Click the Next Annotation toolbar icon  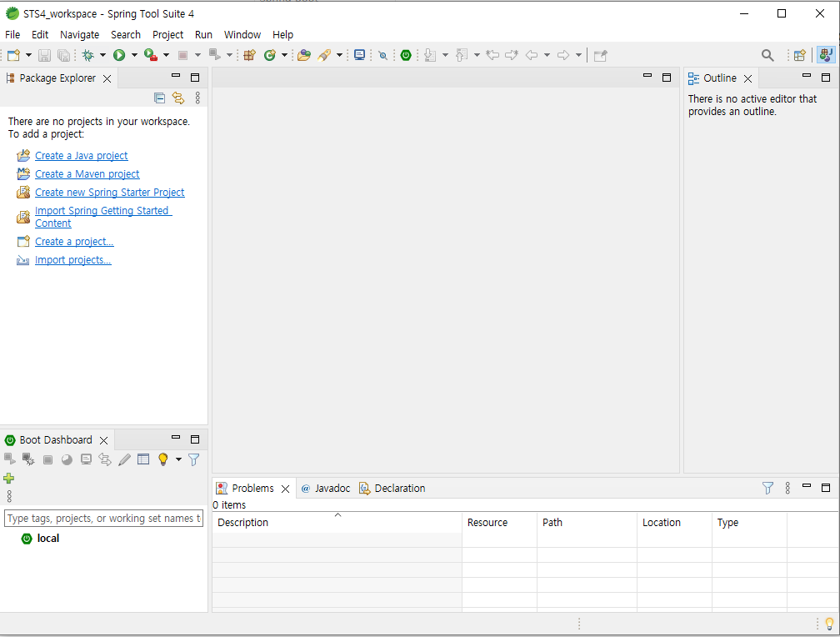(x=430, y=55)
